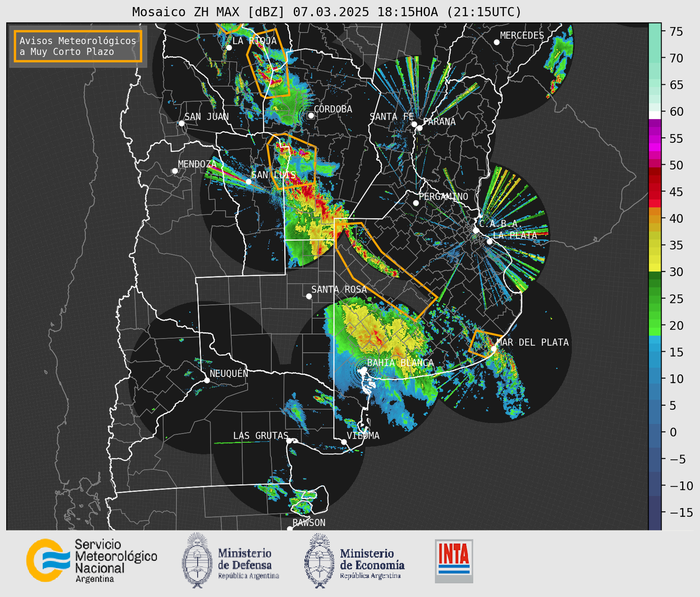This screenshot has width=700, height=597.
Task: Click the 50 value on color scale
Action: (676, 165)
